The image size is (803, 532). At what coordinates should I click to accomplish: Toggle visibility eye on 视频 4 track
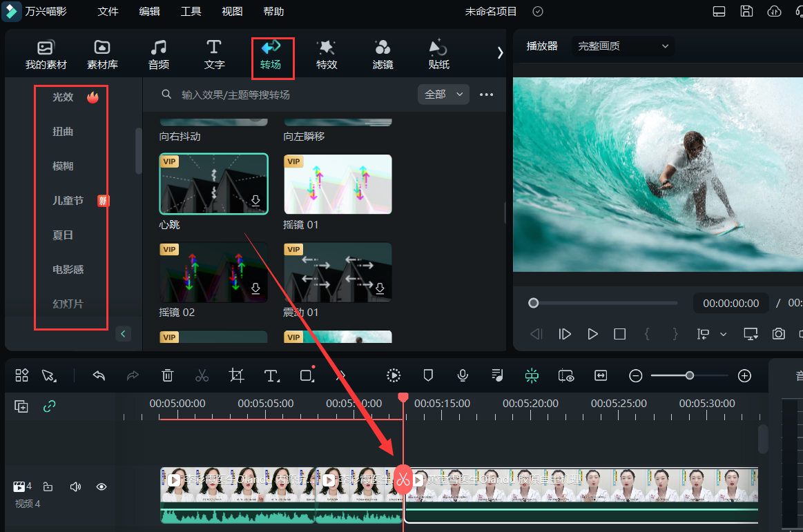(101, 487)
